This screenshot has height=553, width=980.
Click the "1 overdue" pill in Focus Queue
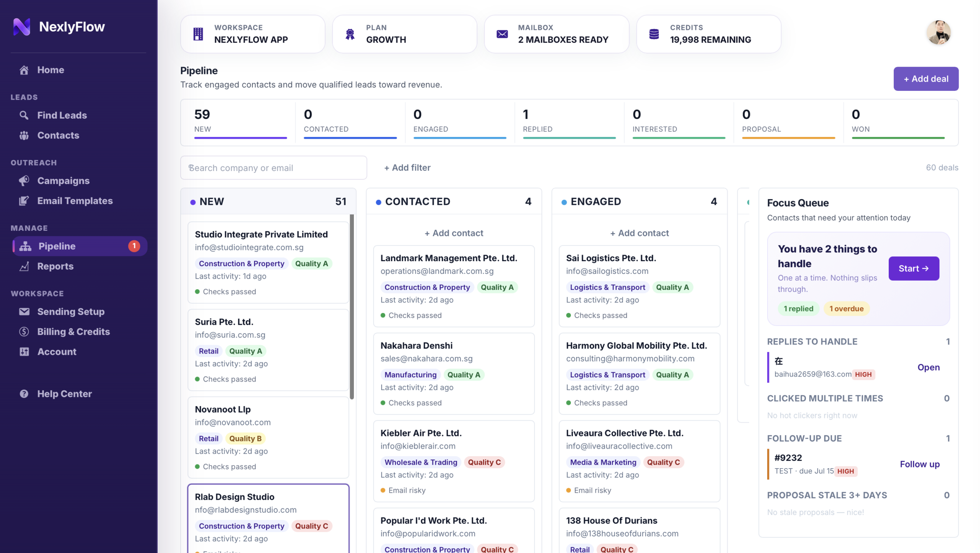pyautogui.click(x=846, y=309)
